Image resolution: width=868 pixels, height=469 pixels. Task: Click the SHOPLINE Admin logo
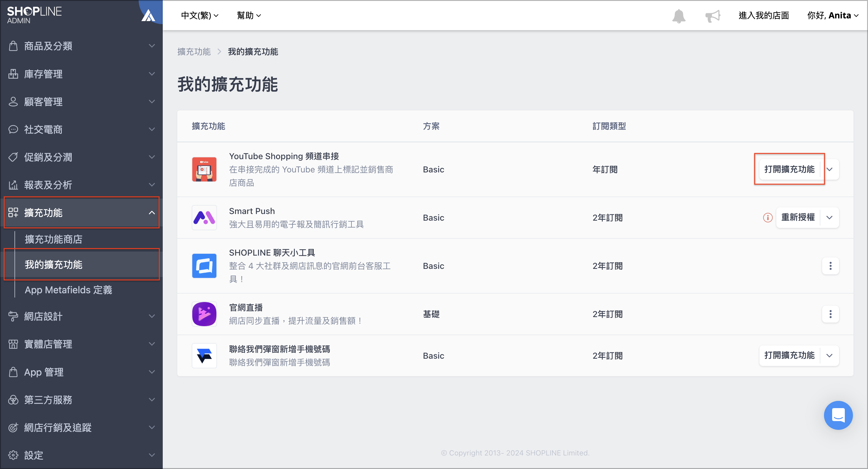[x=34, y=15]
